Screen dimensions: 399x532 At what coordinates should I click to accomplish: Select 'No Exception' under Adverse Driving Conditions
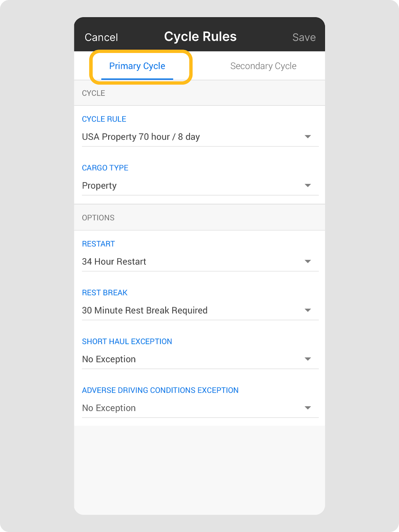coord(109,408)
